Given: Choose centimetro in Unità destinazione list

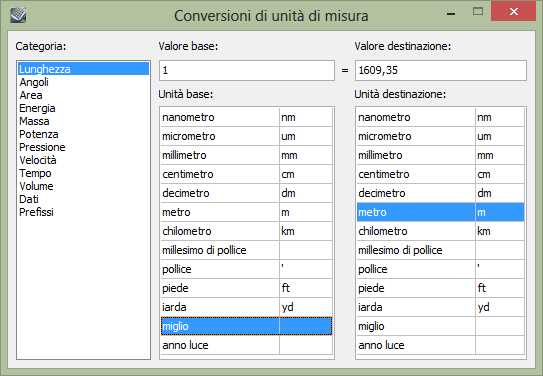Looking at the screenshot, I should click(x=440, y=174).
